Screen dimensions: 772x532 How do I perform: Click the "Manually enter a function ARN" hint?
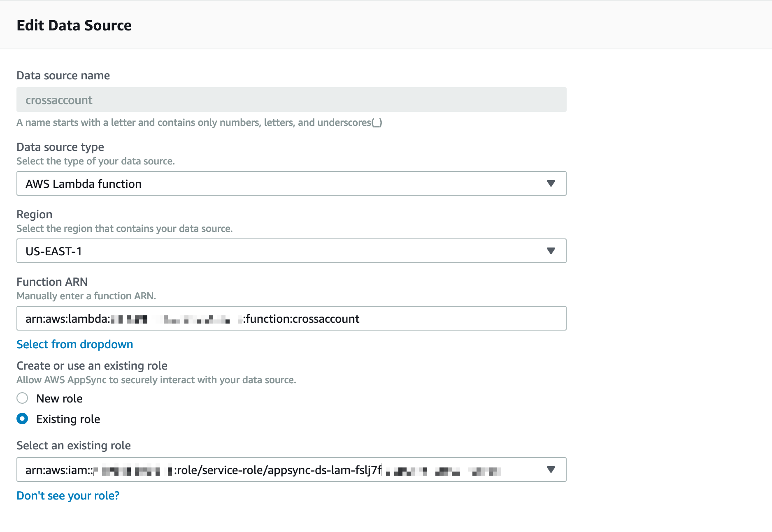(86, 296)
